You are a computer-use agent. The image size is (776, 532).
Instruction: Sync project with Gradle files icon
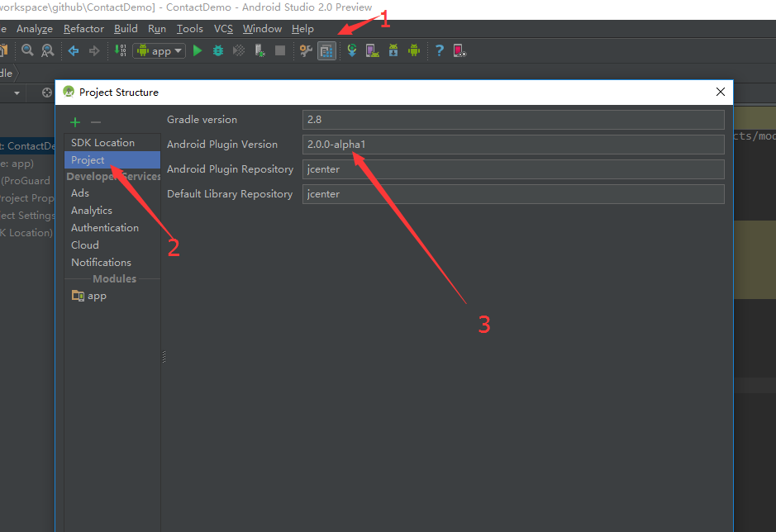point(352,50)
